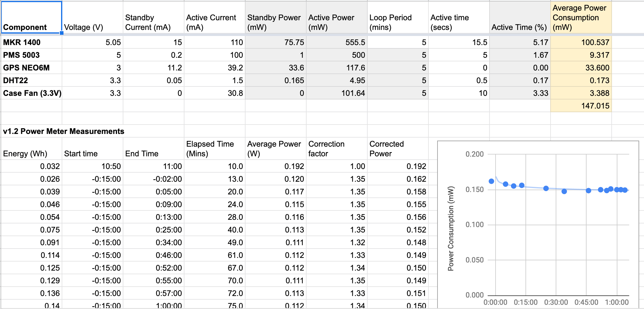Select the 555.5 Active Power cell
Image resolution: width=644 pixels, height=309 pixels.
tap(337, 42)
